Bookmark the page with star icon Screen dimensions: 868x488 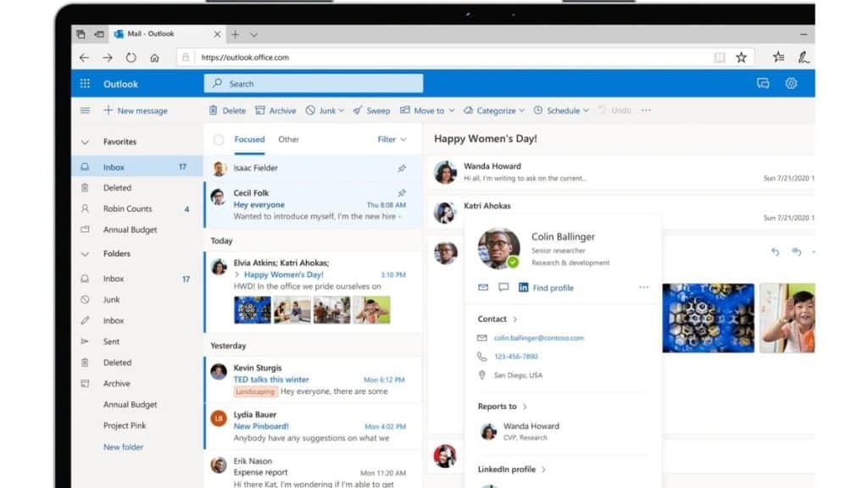(x=741, y=57)
